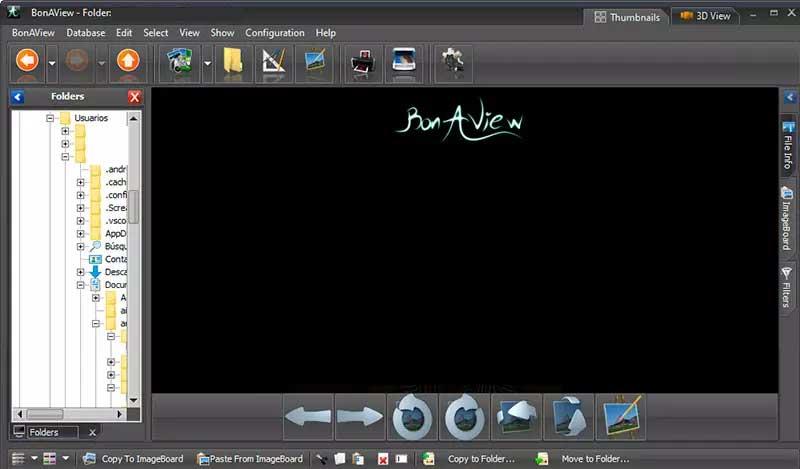Click the red delete X icon
The width and height of the screenshot is (800, 469).
(x=383, y=459)
